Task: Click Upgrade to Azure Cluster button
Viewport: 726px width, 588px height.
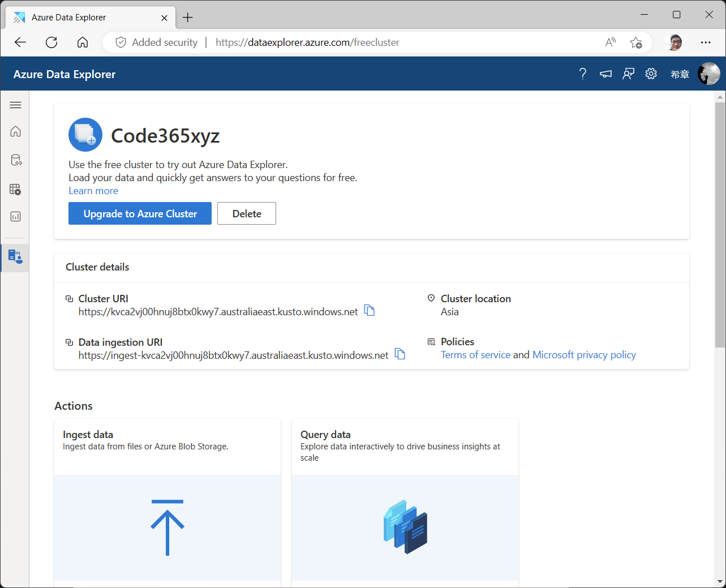Action: 140,213
